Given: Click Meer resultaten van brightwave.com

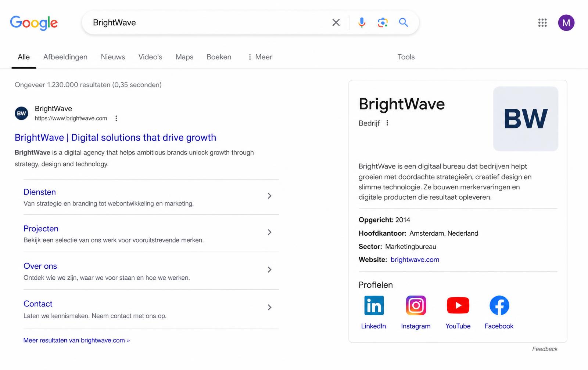Looking at the screenshot, I should click(x=76, y=340).
